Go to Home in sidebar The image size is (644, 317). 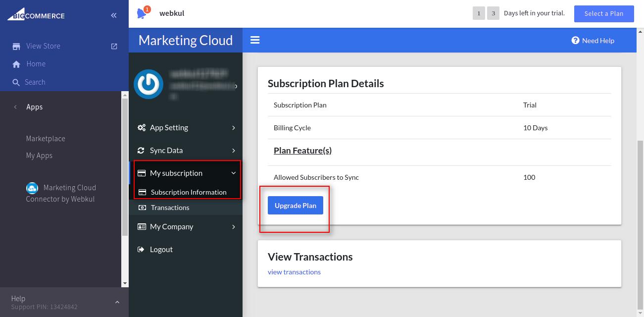pos(36,64)
